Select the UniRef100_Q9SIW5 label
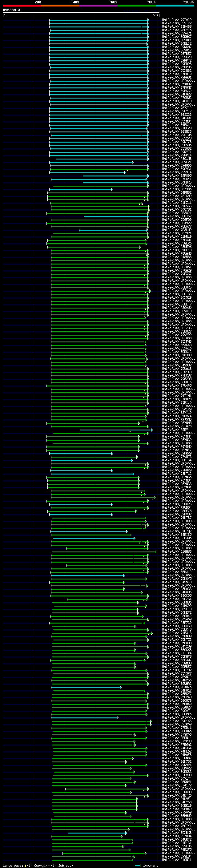 177,135
